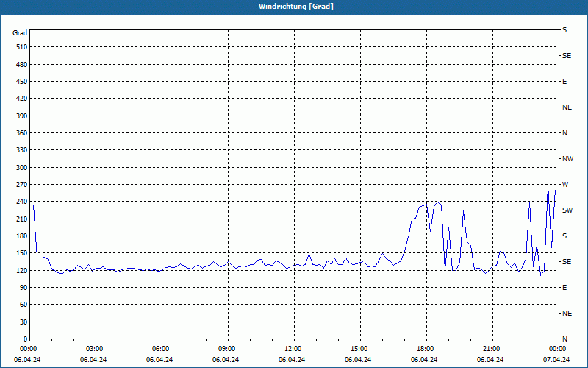Select the 120 degree axis label
The image size is (588, 368).
click(21, 270)
